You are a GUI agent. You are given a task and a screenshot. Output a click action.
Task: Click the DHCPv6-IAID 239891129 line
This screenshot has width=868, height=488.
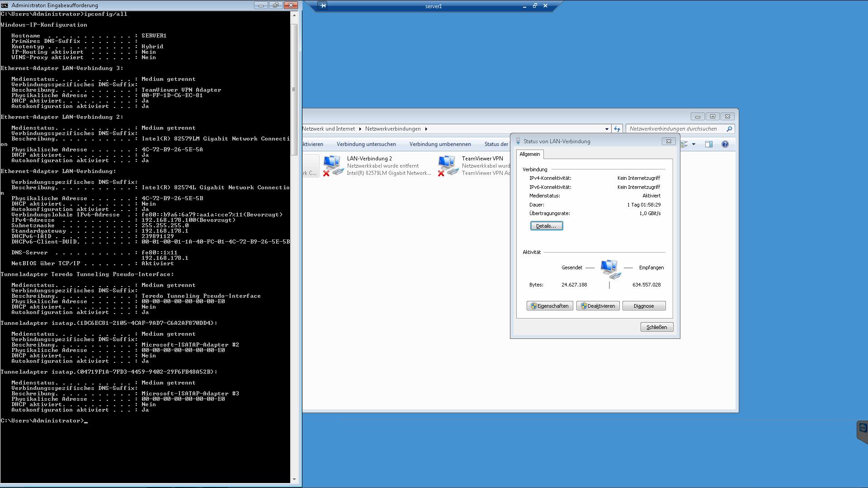(x=93, y=236)
